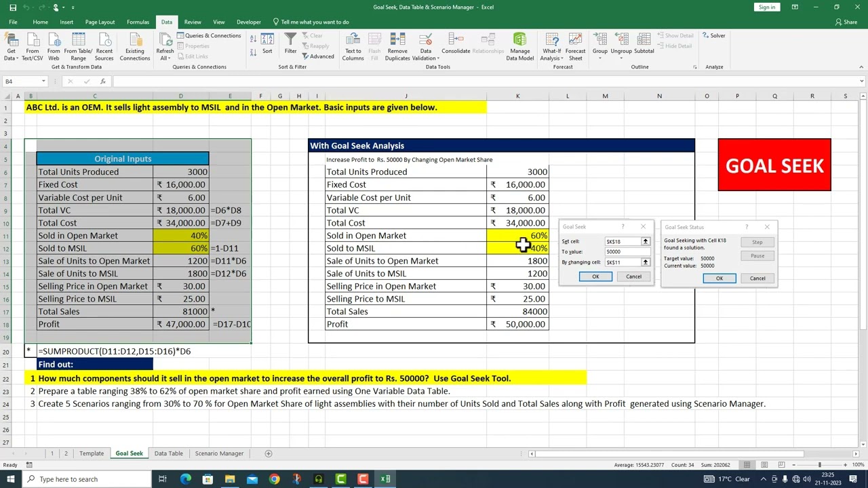The image size is (868, 488).
Task: Click Remove Duplicates
Action: [397, 45]
